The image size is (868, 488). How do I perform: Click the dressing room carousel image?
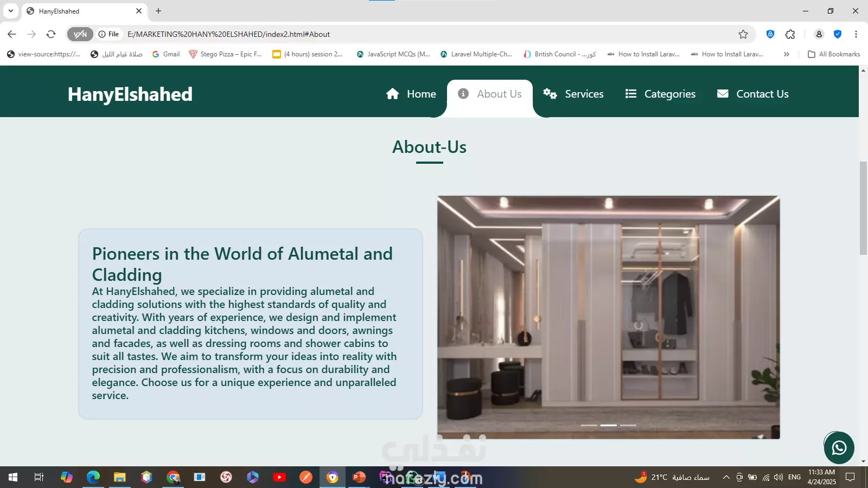pyautogui.click(x=609, y=317)
